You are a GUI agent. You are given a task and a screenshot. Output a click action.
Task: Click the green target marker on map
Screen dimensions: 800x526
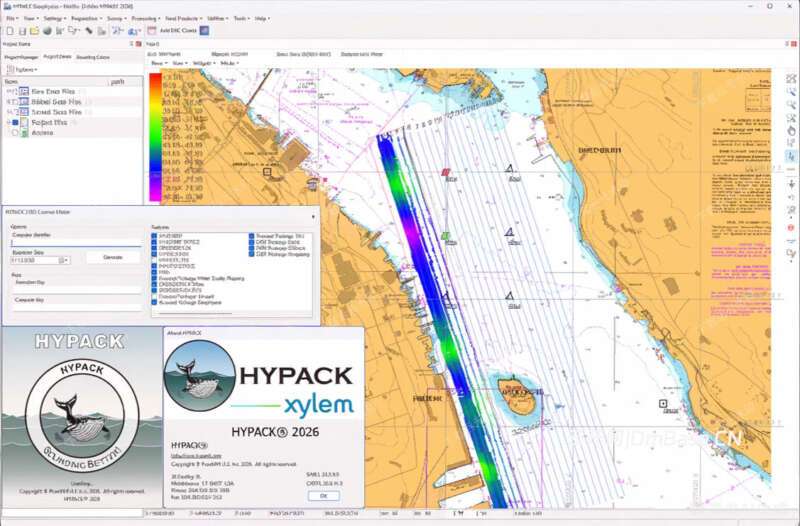[445, 236]
